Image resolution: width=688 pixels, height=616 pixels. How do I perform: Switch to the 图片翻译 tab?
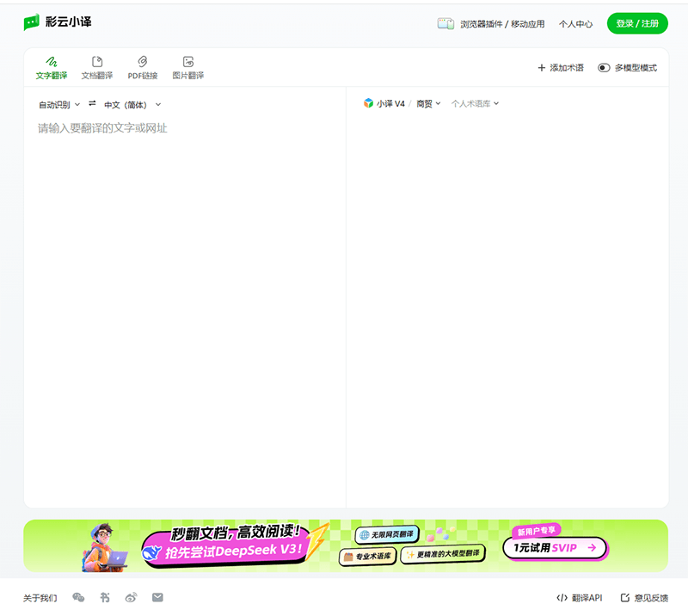[188, 68]
